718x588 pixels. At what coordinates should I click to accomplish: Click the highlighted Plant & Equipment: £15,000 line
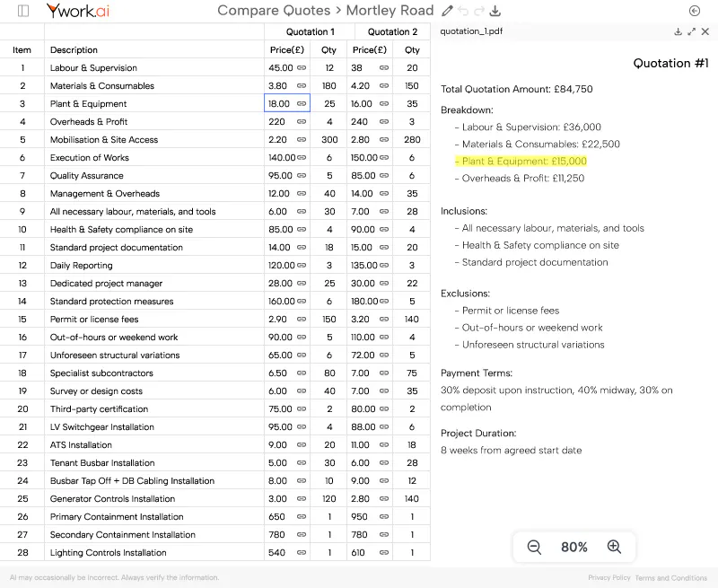click(521, 162)
